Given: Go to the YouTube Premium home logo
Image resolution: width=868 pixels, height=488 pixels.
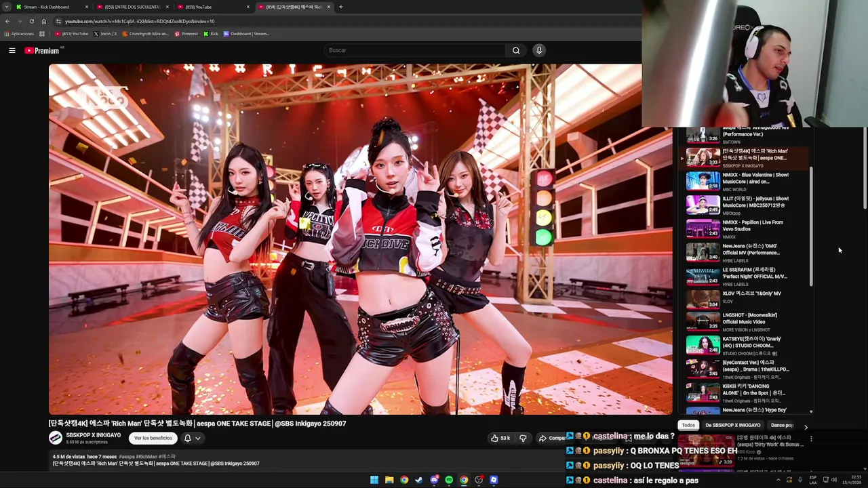Looking at the screenshot, I should click(x=42, y=51).
